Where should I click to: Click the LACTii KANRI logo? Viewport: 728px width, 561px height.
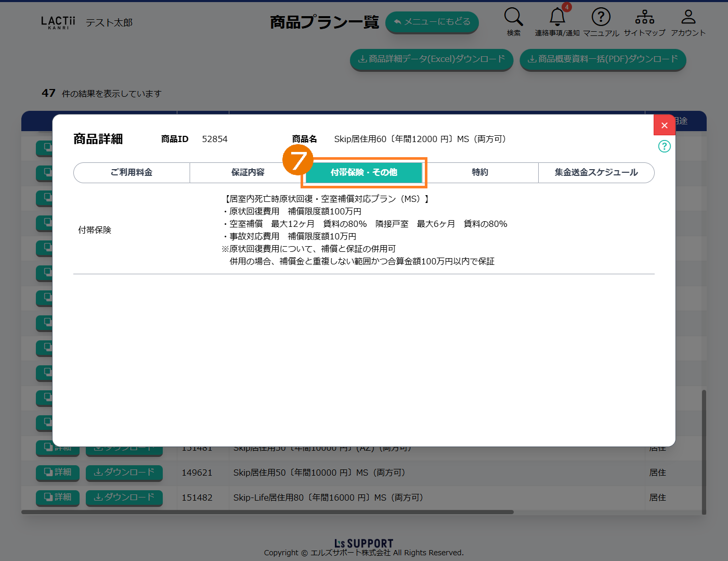tap(58, 22)
